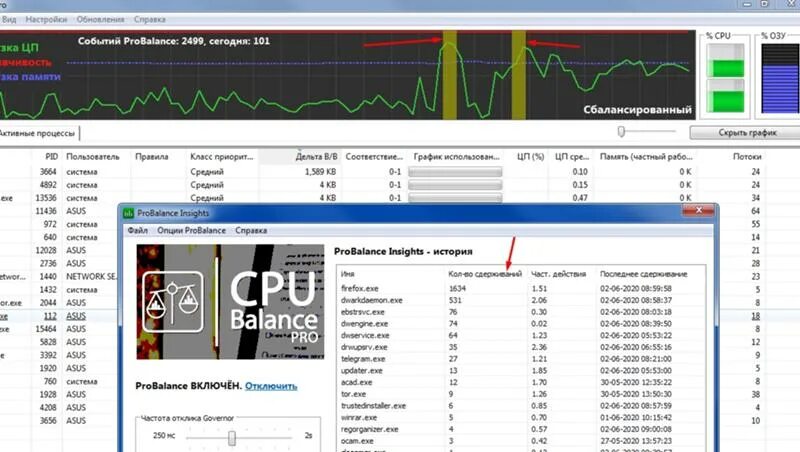Sort by Потоки column header
The height and width of the screenshot is (452, 800).
[x=747, y=157]
